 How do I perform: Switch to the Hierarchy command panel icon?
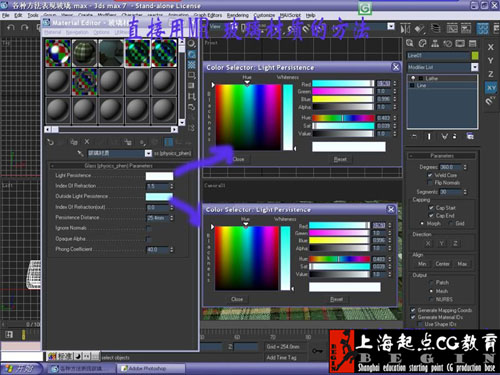pyautogui.click(x=435, y=43)
